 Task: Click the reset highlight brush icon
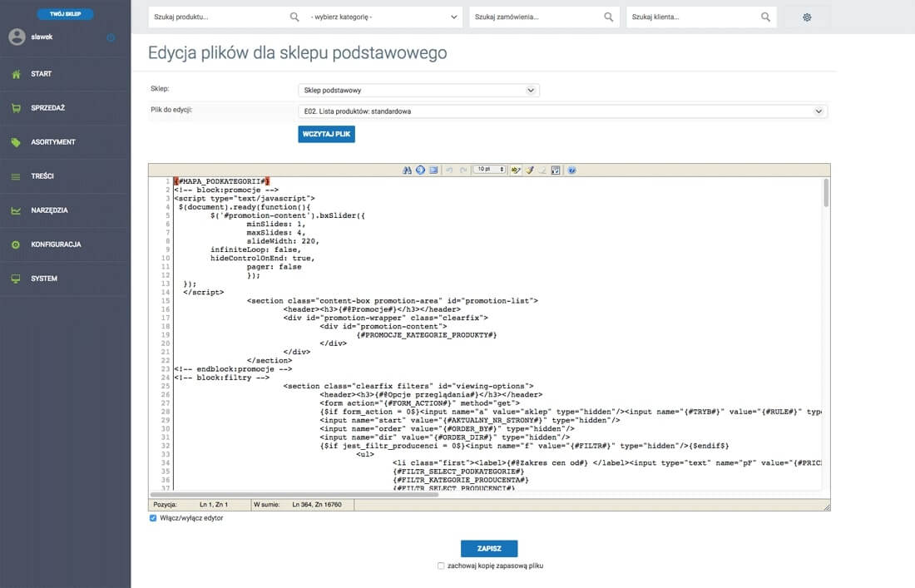click(x=529, y=170)
